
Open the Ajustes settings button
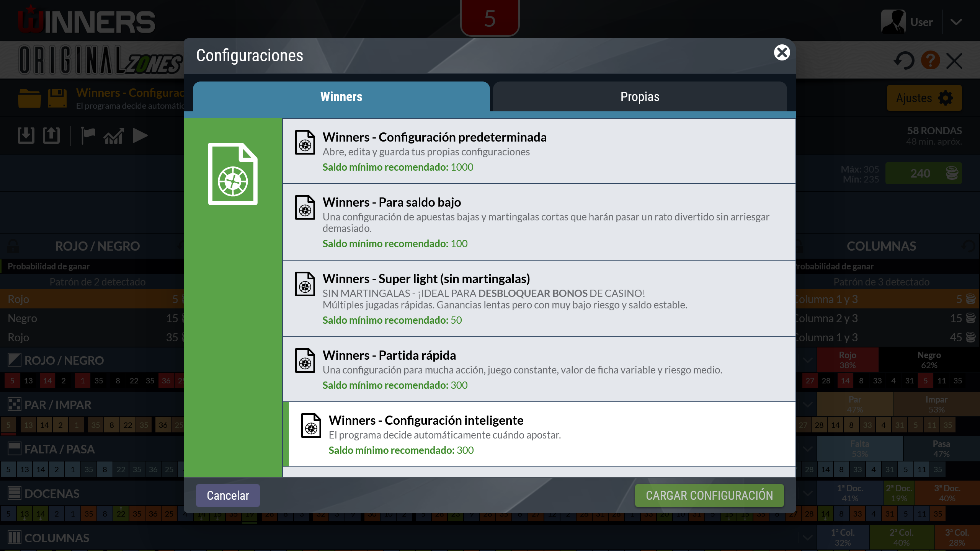pos(924,98)
